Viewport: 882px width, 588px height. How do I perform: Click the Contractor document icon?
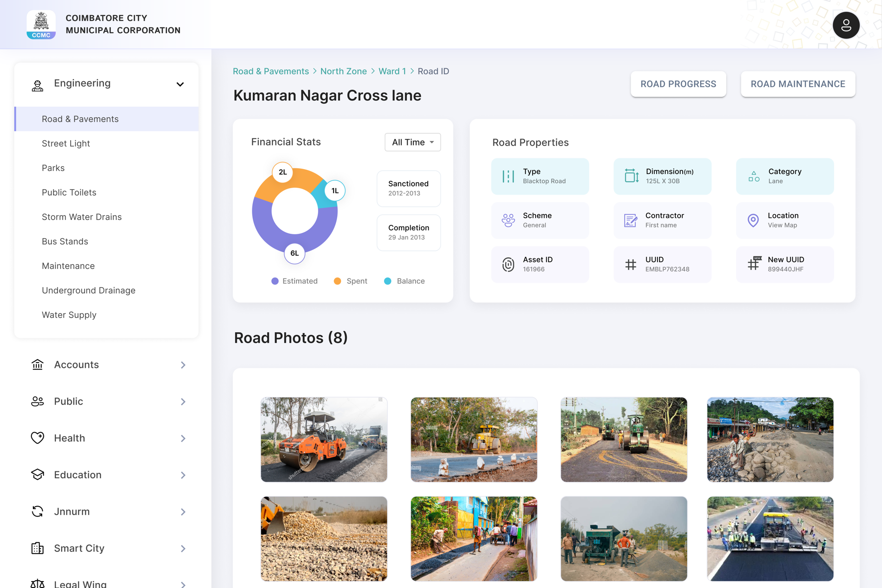coord(631,220)
